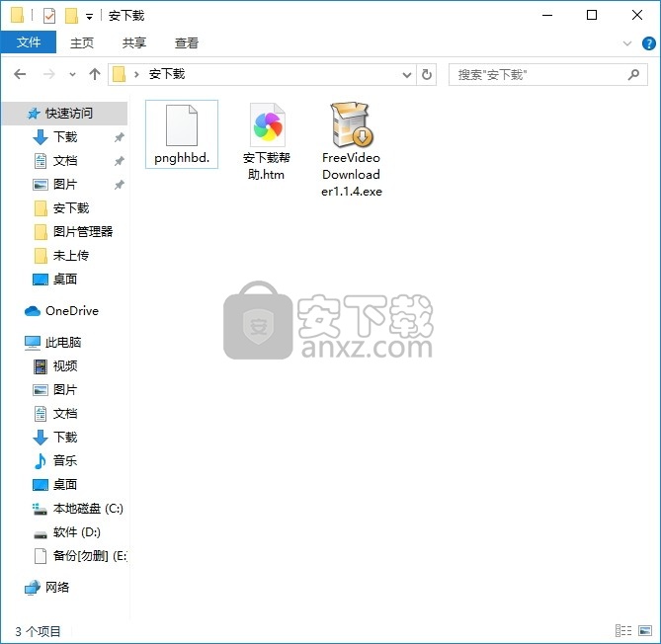661x644 pixels.
Task: Open 音乐 under 此电脑
Action: pyautogui.click(x=65, y=460)
